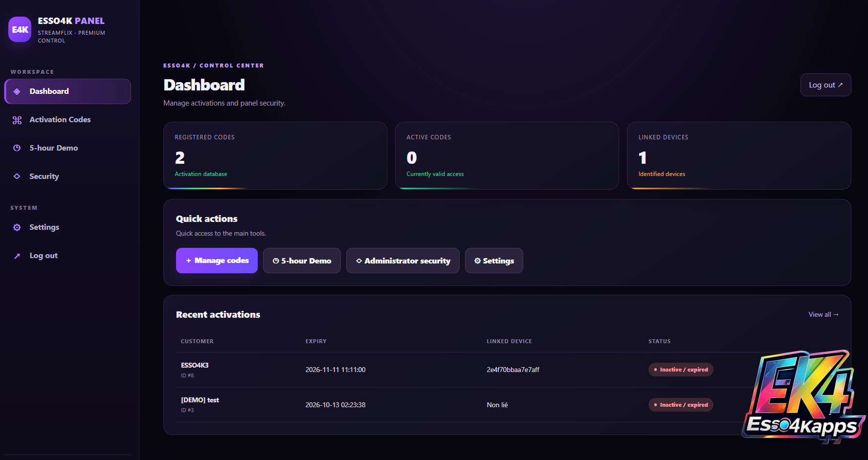Click the Expiry column header

316,341
